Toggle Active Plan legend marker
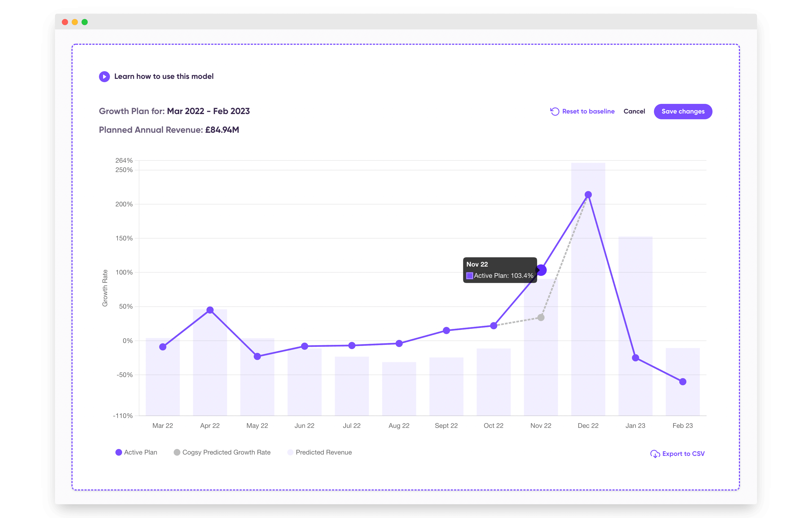This screenshot has height=518, width=812. [x=119, y=452]
